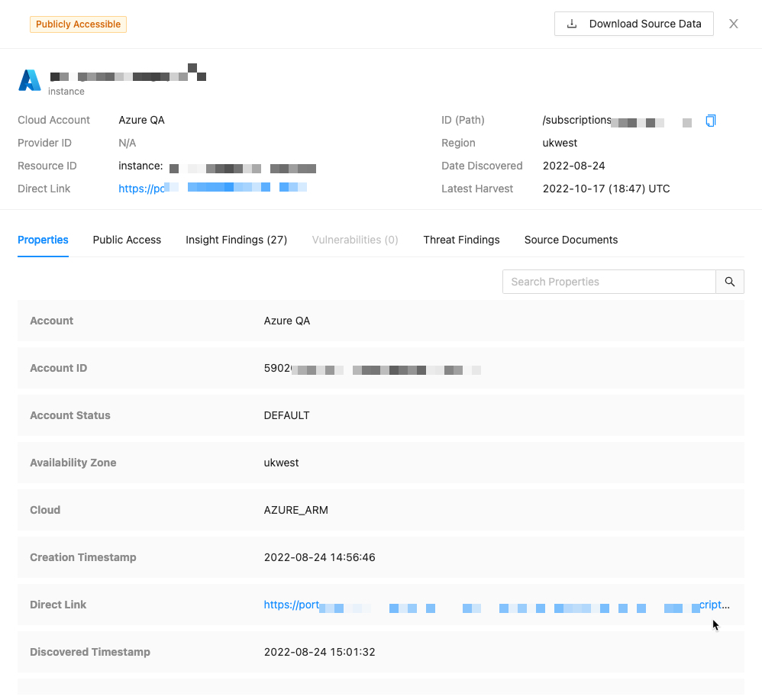Click Date Discovered value 2022-08-24
The width and height of the screenshot is (762, 700).
point(573,166)
